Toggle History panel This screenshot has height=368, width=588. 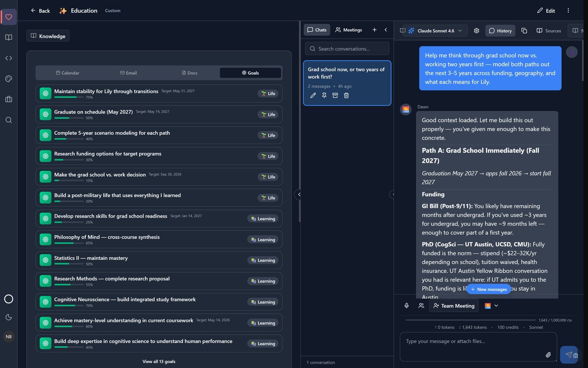coord(501,31)
